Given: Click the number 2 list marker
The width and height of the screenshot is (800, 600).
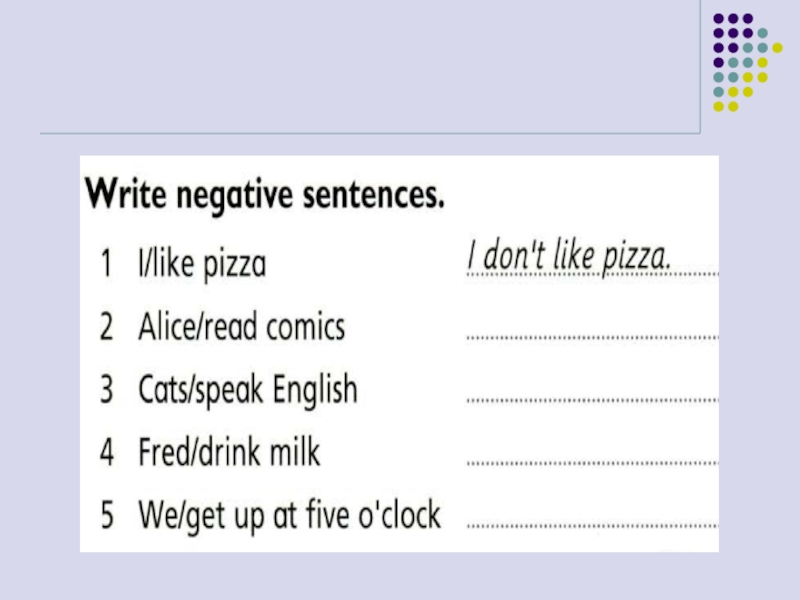Looking at the screenshot, I should [x=106, y=328].
